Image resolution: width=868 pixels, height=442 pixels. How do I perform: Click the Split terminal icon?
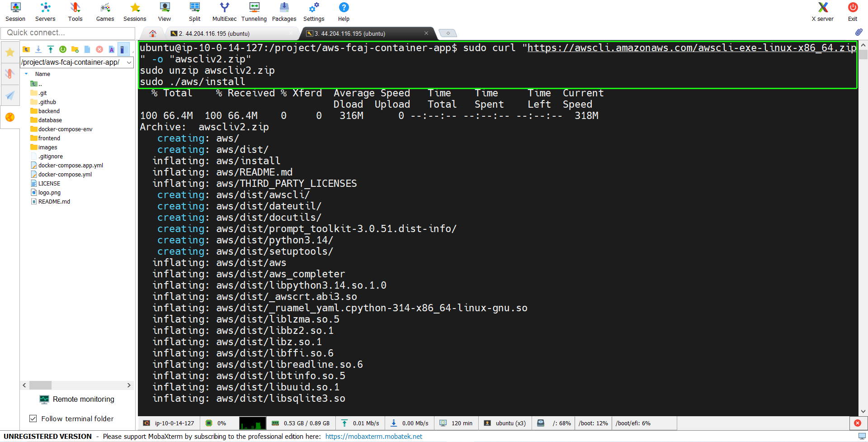(194, 12)
